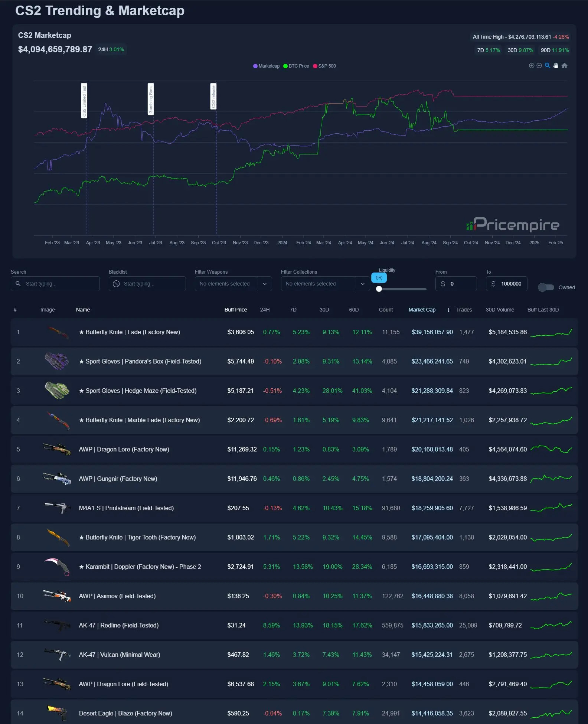Click the Liquidity slider track
The width and height of the screenshot is (588, 724).
pos(402,289)
